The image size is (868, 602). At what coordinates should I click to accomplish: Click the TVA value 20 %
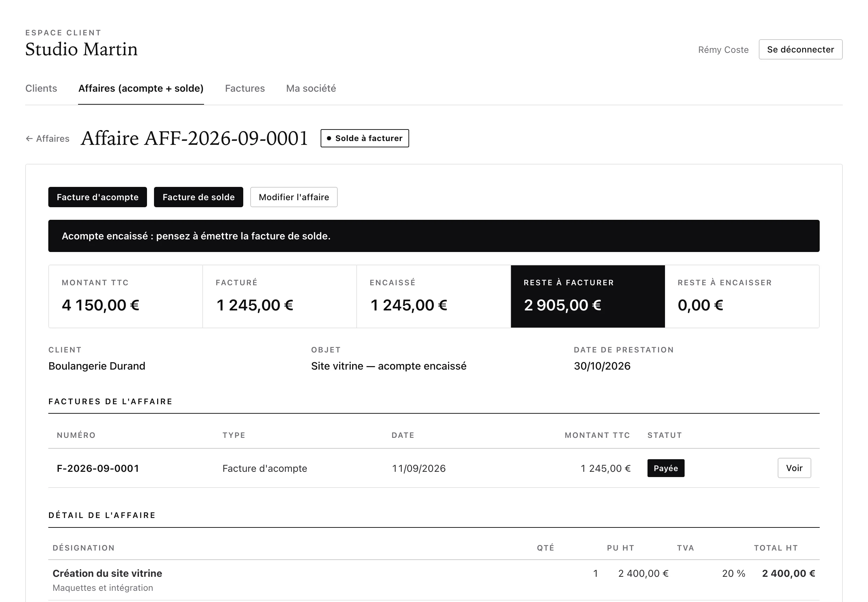click(x=733, y=573)
